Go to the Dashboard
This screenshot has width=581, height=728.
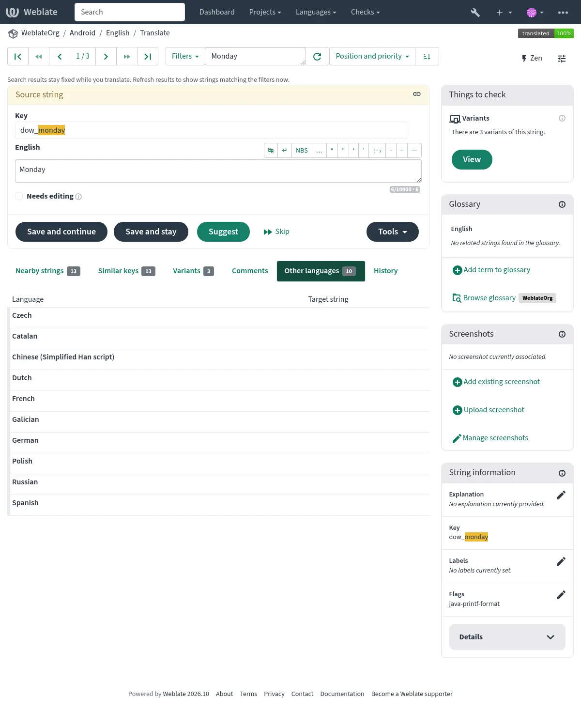[x=217, y=12]
